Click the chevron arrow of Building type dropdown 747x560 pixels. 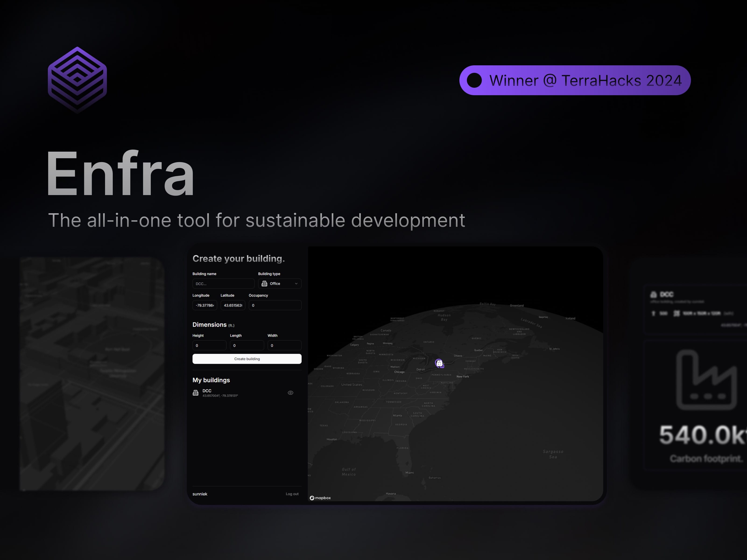pos(296,283)
